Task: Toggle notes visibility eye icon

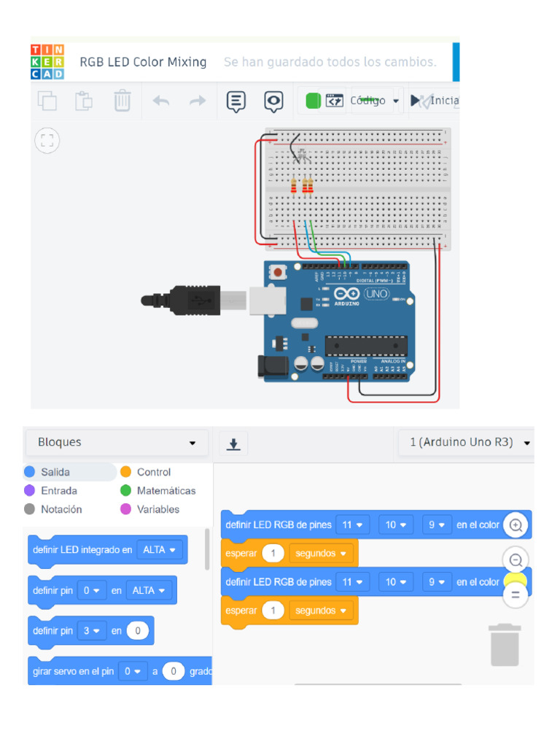Action: (x=273, y=101)
